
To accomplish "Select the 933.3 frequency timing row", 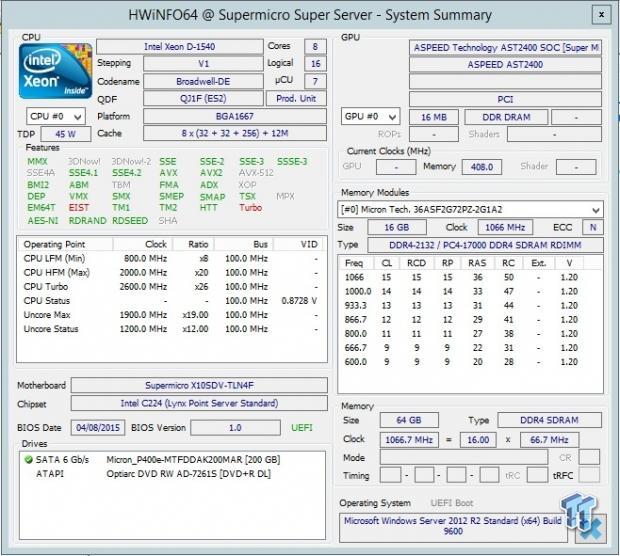I will point(470,306).
